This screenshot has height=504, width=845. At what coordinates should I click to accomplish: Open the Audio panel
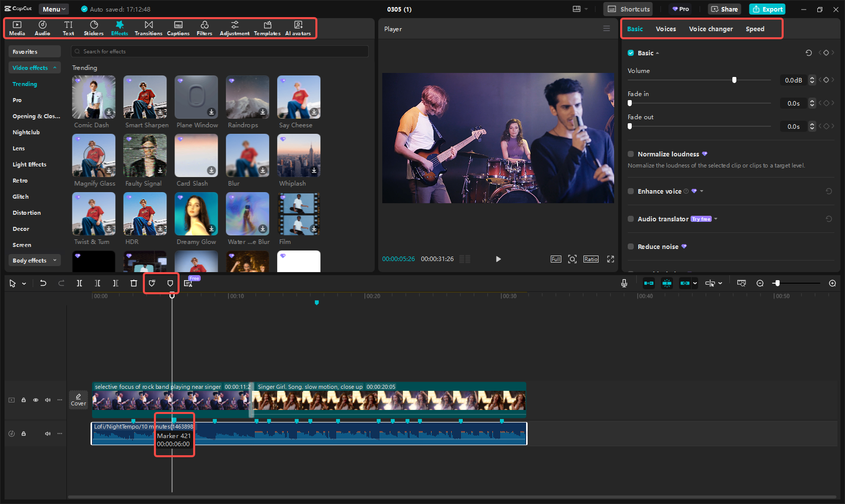click(42, 28)
